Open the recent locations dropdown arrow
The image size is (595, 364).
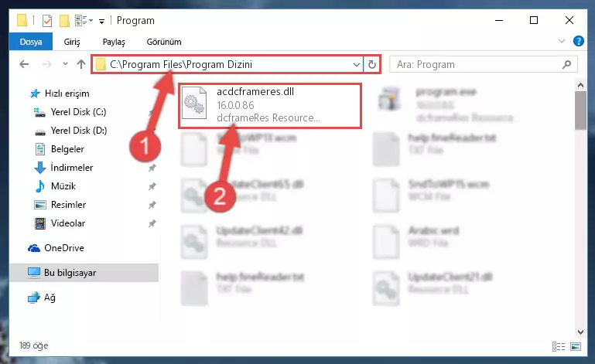pyautogui.click(x=65, y=63)
